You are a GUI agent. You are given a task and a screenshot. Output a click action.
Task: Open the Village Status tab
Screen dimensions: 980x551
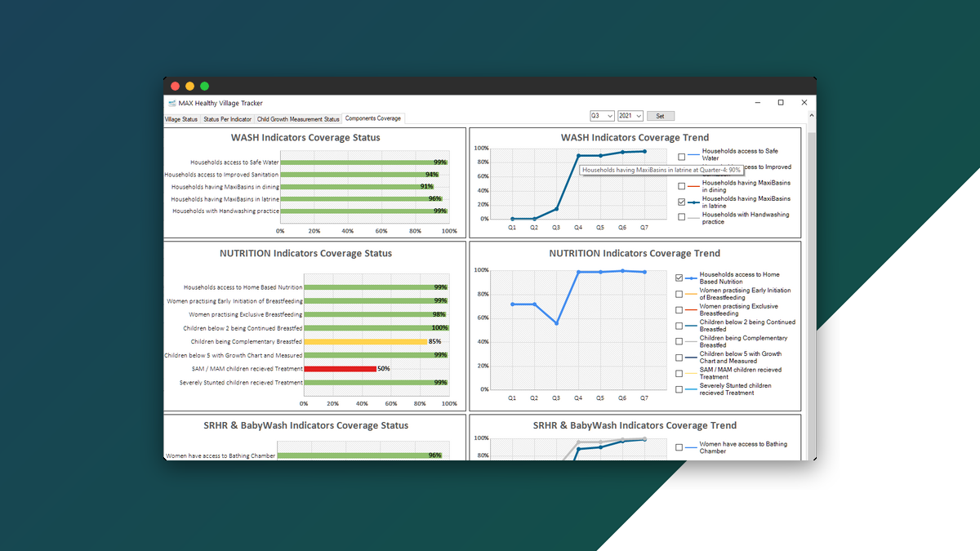click(x=181, y=119)
